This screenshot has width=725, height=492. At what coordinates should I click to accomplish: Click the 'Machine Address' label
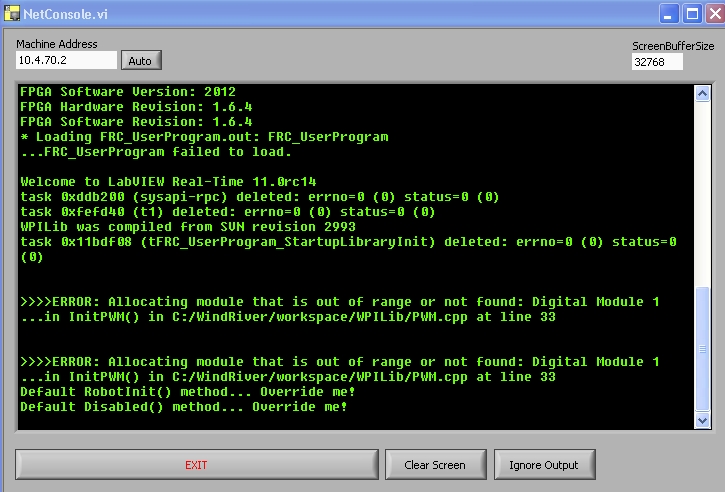pos(57,44)
